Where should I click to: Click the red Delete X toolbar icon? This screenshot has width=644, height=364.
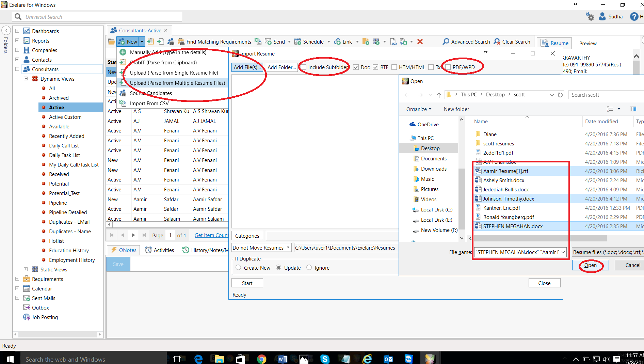point(420,42)
